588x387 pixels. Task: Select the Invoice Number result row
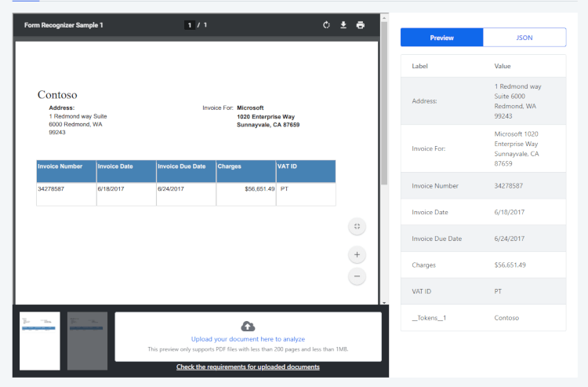484,186
